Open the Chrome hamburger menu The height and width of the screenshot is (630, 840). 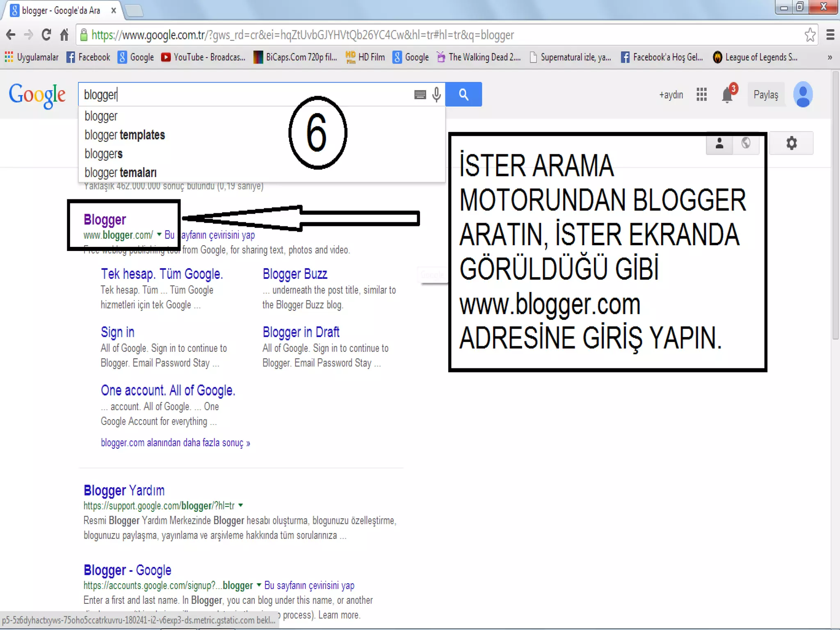pos(830,35)
